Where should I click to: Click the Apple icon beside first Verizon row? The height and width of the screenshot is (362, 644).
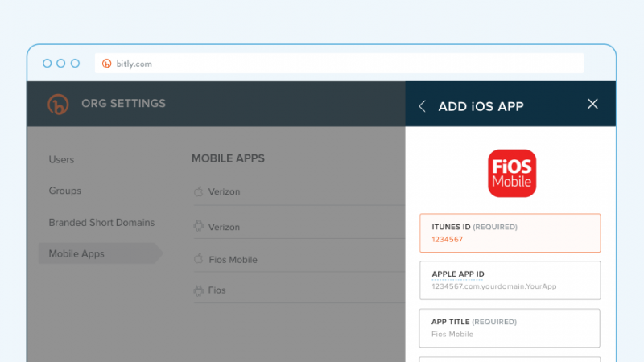coord(198,191)
